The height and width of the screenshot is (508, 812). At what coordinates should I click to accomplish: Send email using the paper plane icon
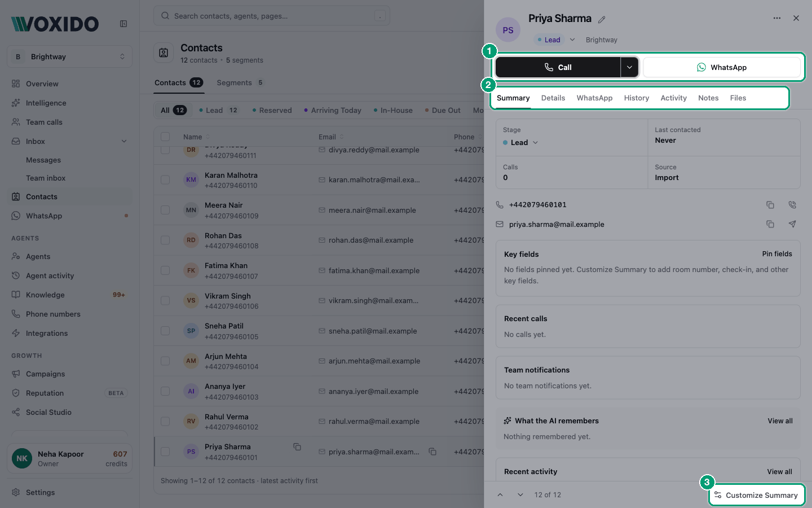(x=792, y=224)
